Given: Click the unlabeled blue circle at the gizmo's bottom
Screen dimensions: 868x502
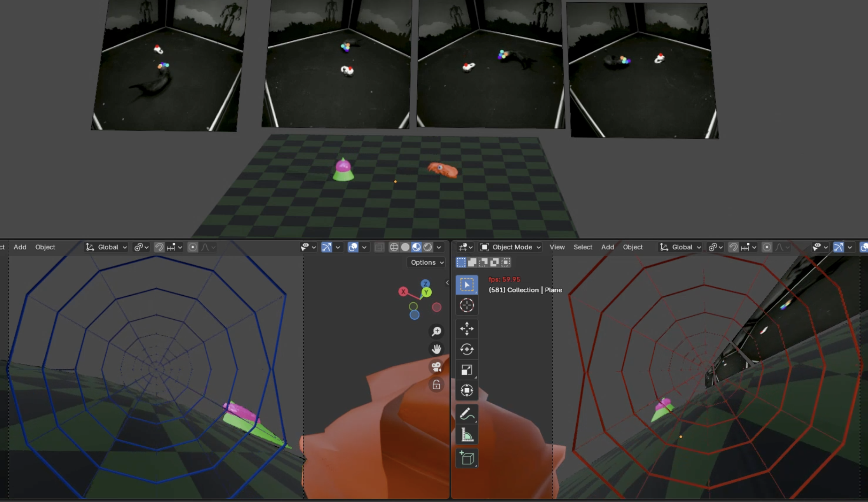Looking at the screenshot, I should tap(415, 315).
